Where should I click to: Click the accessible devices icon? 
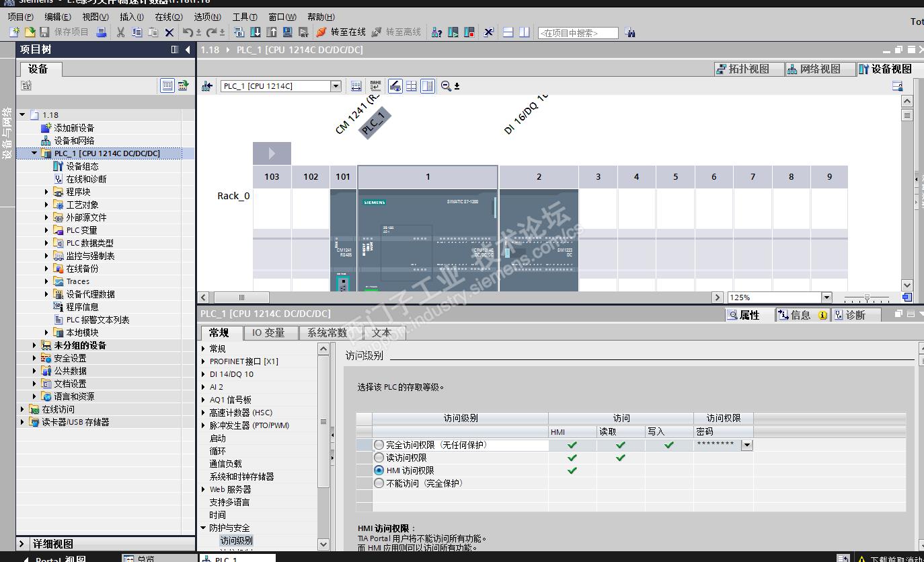click(x=437, y=32)
